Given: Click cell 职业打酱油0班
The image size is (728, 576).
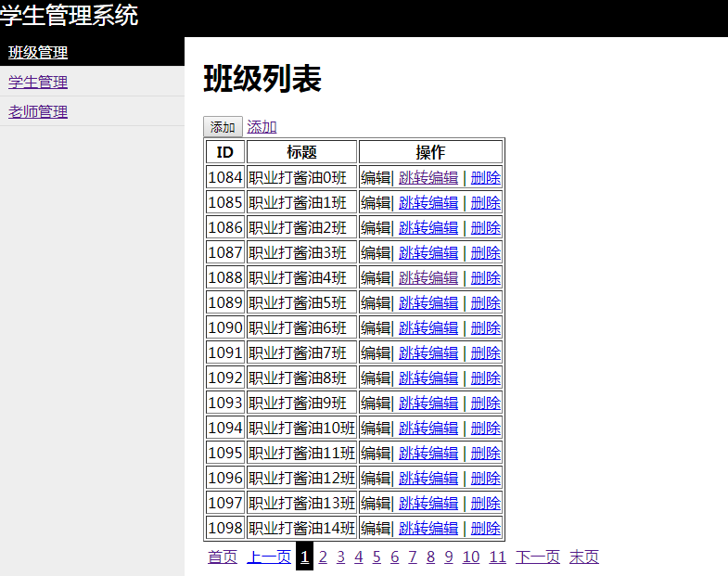Looking at the screenshot, I should (301, 177).
